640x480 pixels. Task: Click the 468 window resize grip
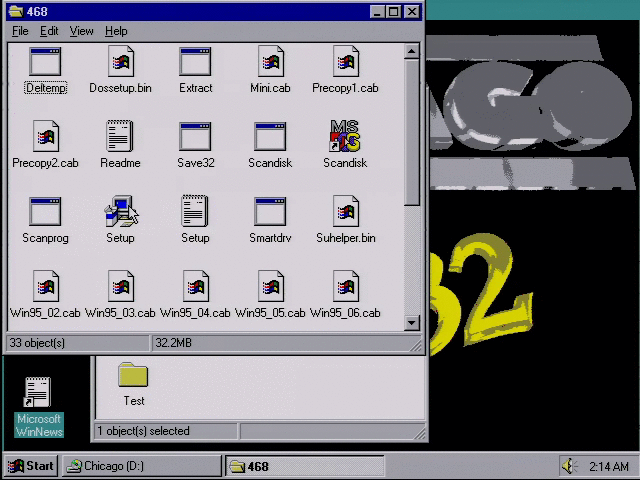pos(416,346)
